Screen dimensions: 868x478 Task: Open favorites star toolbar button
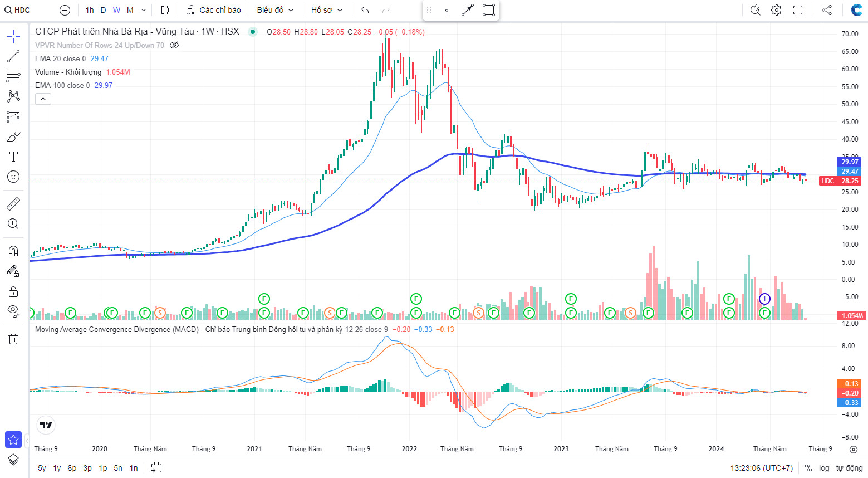coord(13,440)
